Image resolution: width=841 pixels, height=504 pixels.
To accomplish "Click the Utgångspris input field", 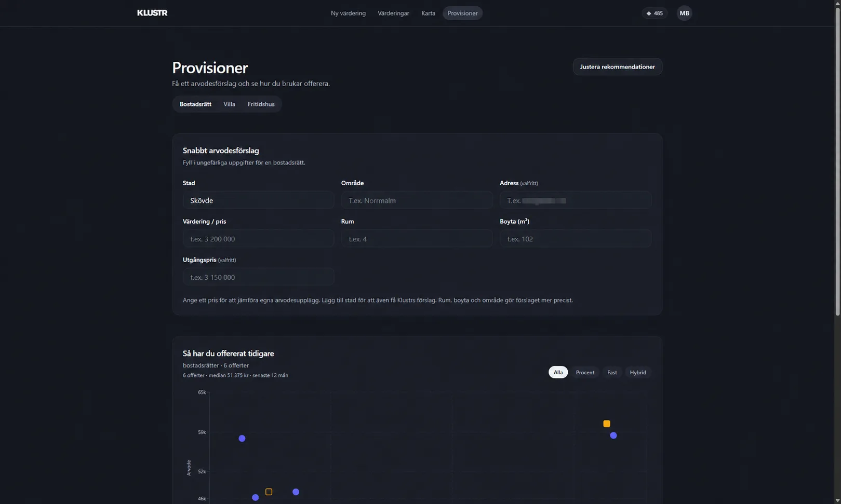I will click(258, 277).
